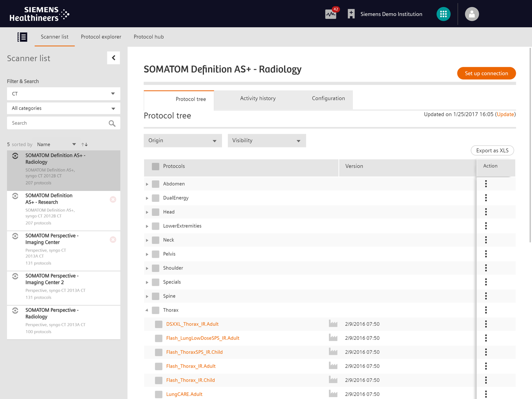This screenshot has width=532, height=399.
Task: Switch to Protocol explorer navigation tab
Action: pos(101,37)
